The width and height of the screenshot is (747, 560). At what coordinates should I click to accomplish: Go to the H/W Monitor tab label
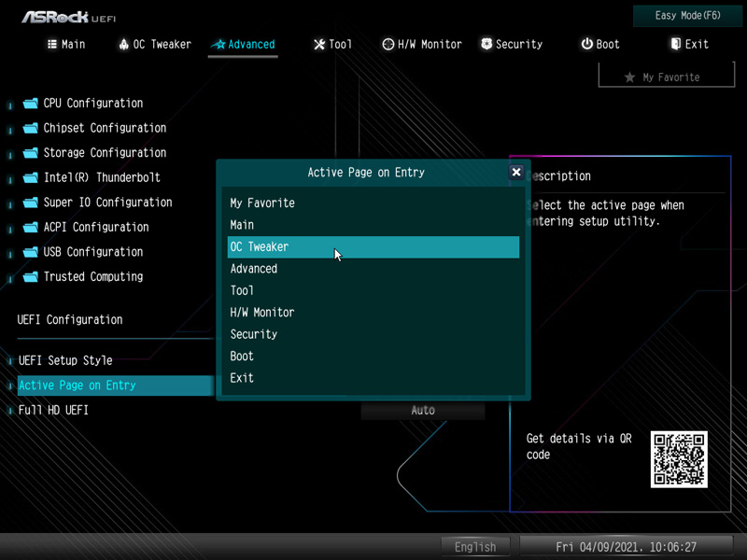(x=430, y=44)
